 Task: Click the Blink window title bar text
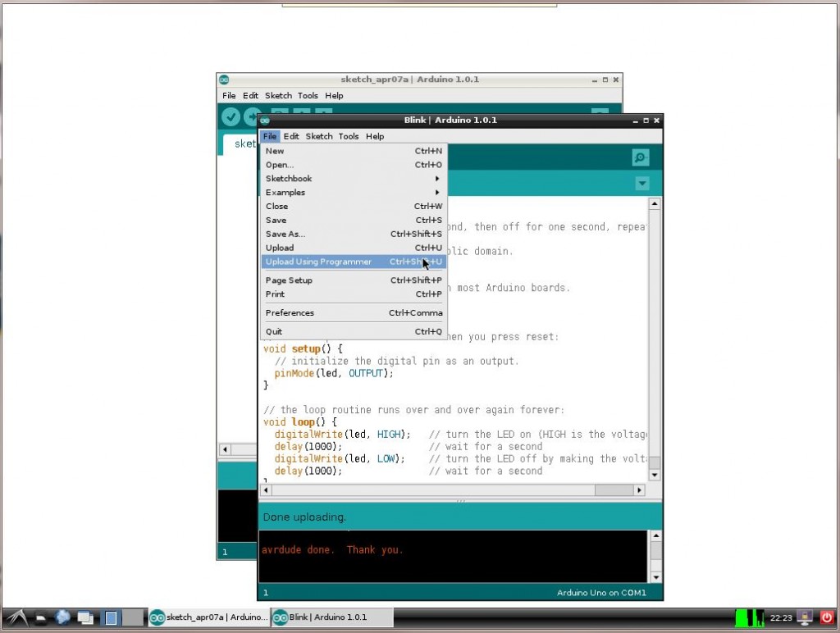point(450,121)
